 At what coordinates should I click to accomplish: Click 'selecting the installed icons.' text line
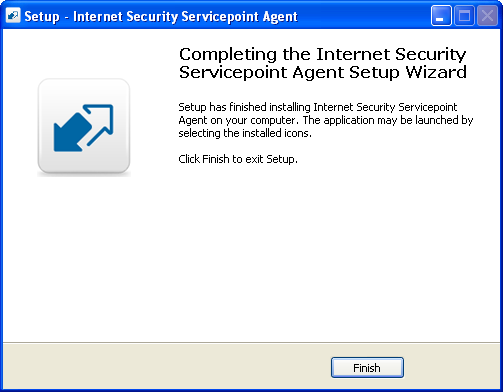pyautogui.click(x=245, y=133)
